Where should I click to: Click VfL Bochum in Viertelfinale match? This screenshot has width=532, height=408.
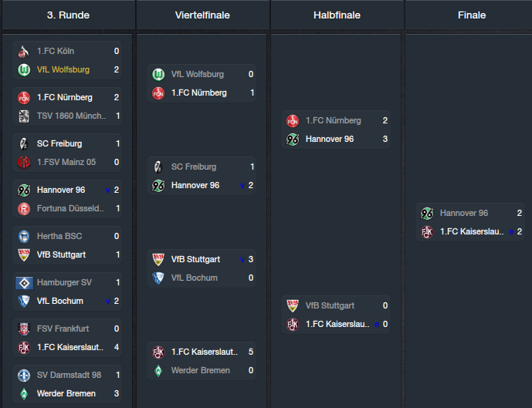pos(195,278)
